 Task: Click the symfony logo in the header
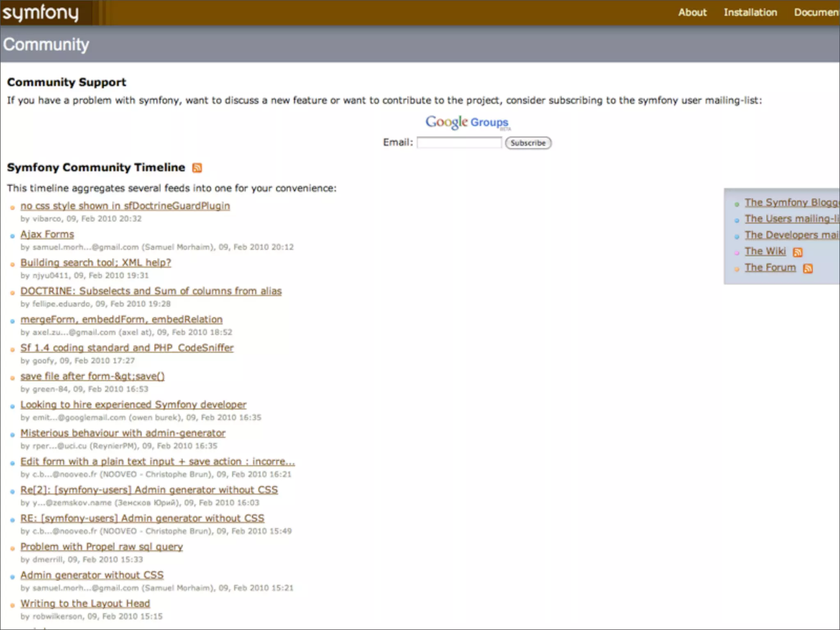point(40,13)
